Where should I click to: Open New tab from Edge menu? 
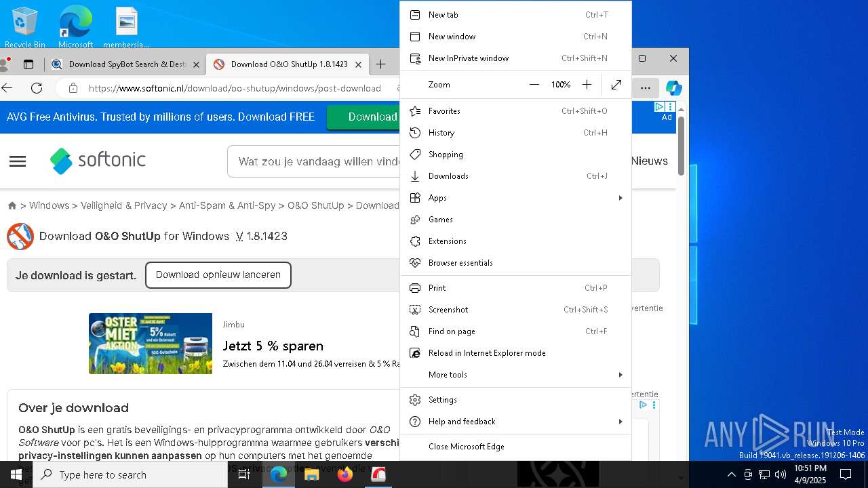515,15
